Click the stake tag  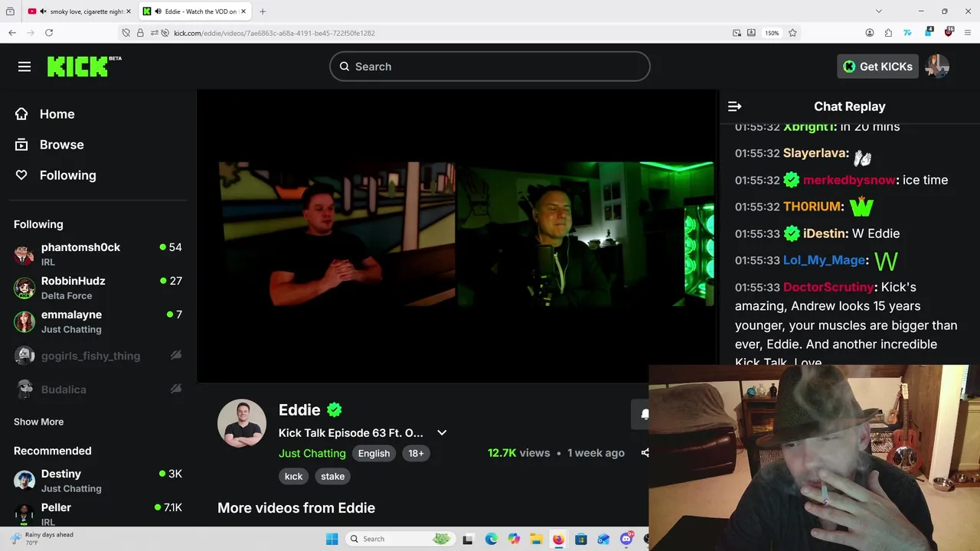pos(333,476)
